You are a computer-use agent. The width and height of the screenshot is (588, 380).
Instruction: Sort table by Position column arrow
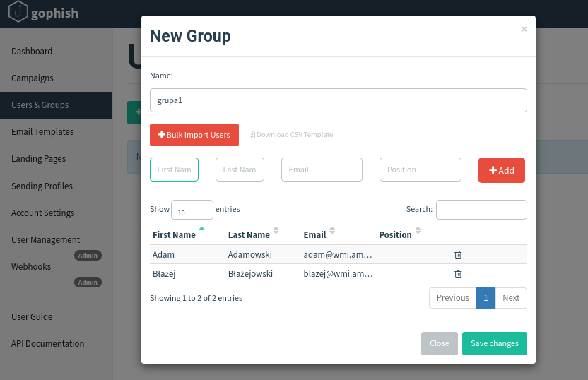tap(418, 231)
